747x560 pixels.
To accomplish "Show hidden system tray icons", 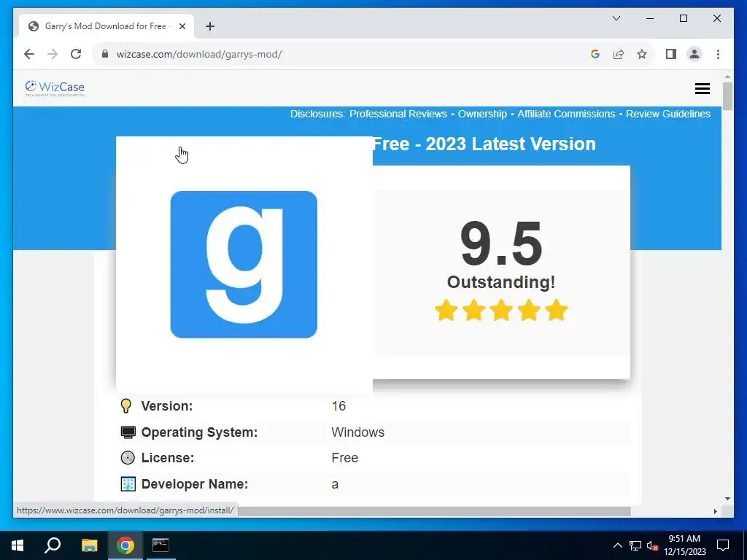I will point(617,545).
